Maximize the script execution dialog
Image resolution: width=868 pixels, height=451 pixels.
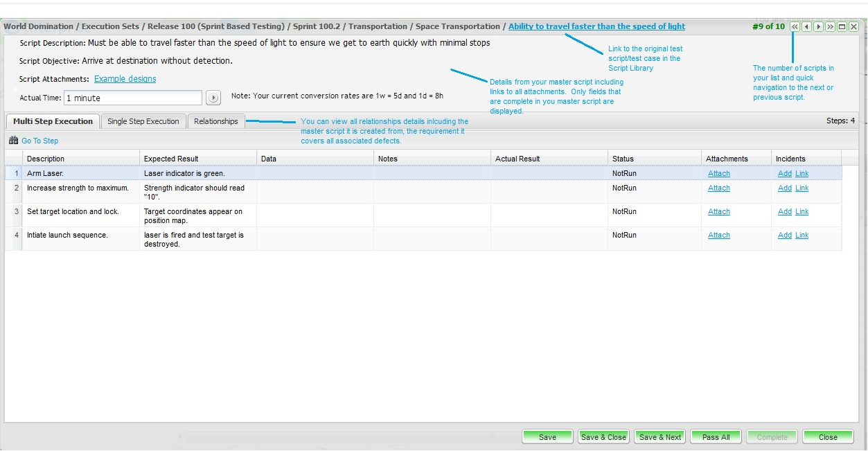[x=842, y=27]
